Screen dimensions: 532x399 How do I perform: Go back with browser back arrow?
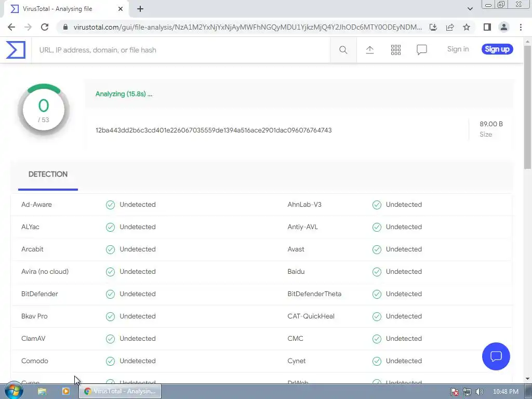click(11, 27)
